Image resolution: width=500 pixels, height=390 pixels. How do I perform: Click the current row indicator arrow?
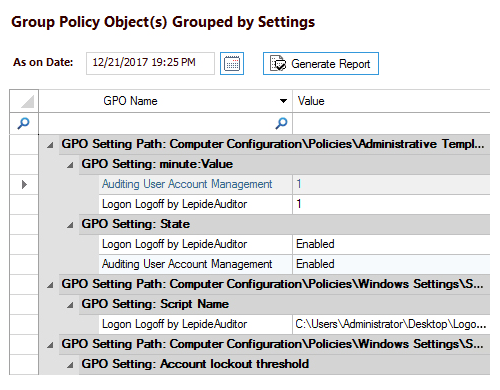(24, 184)
